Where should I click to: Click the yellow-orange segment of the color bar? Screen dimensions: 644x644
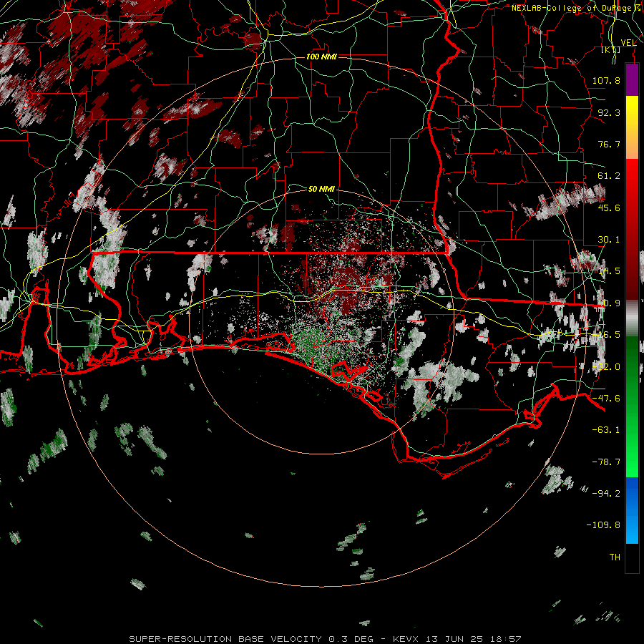632,127
